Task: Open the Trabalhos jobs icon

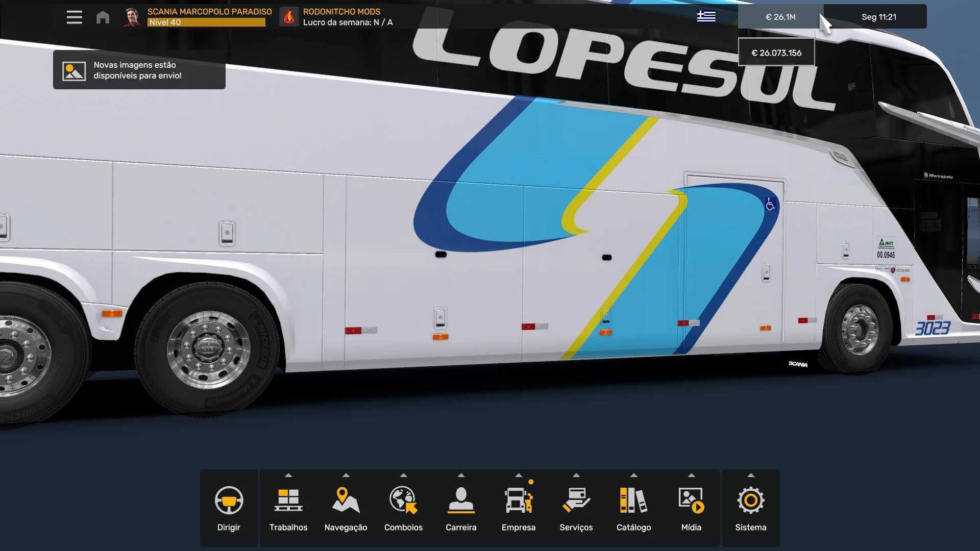Action: click(x=288, y=500)
